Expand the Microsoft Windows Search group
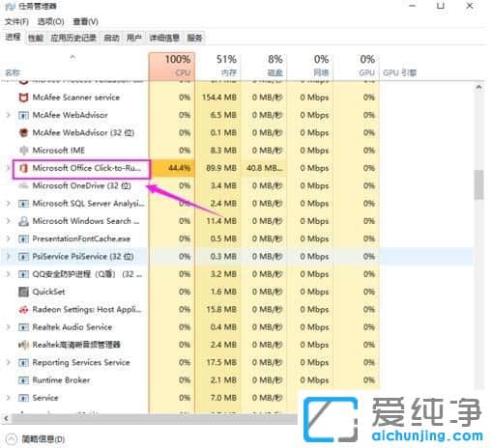The height and width of the screenshot is (448, 491). pos(9,221)
